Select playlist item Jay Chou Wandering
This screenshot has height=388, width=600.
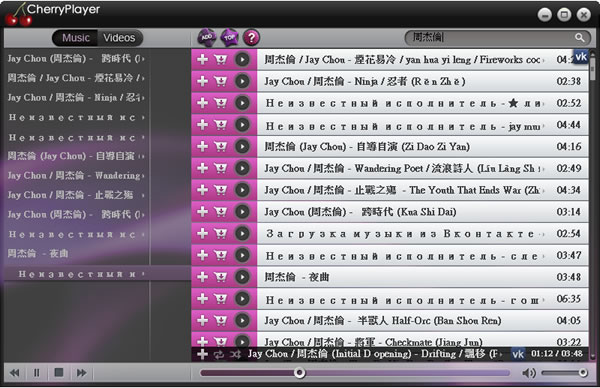click(75, 176)
